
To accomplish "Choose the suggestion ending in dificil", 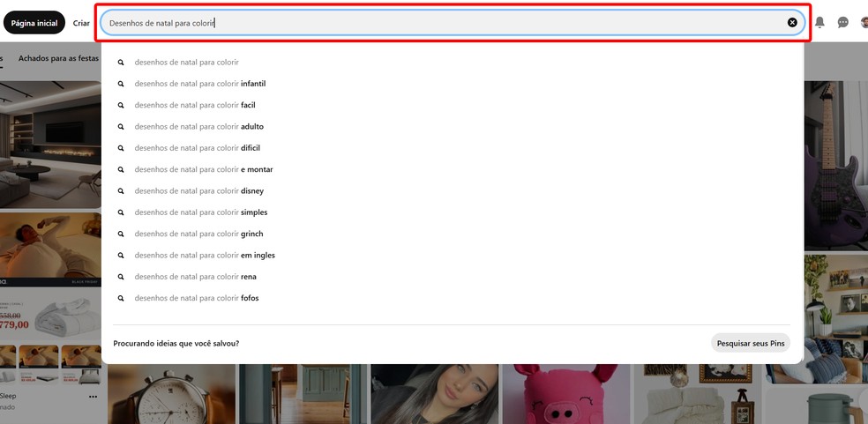I will [197, 148].
